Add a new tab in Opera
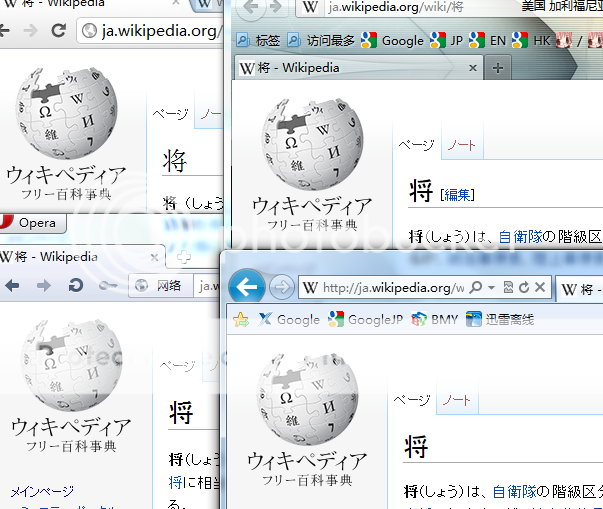 coord(183,257)
